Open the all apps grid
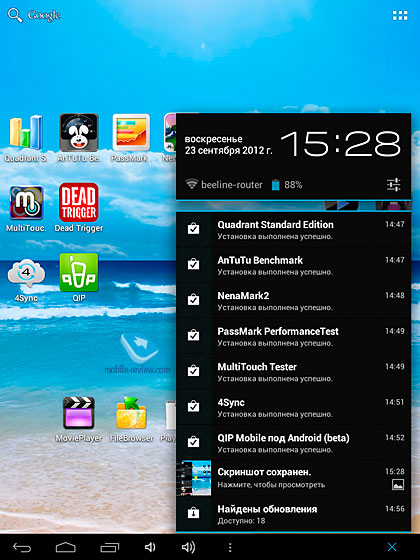 point(400,15)
